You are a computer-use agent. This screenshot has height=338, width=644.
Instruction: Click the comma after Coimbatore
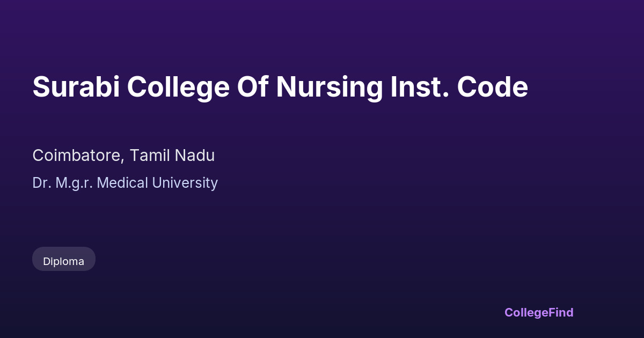[124, 160]
